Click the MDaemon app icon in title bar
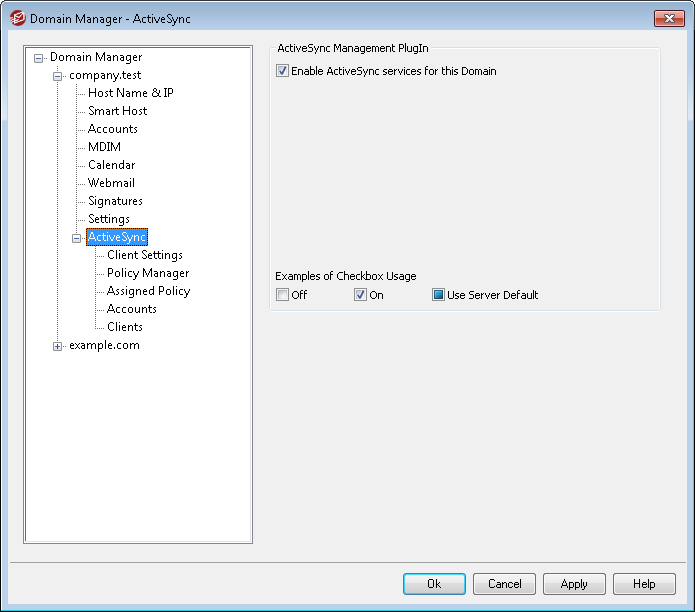 pyautogui.click(x=18, y=19)
